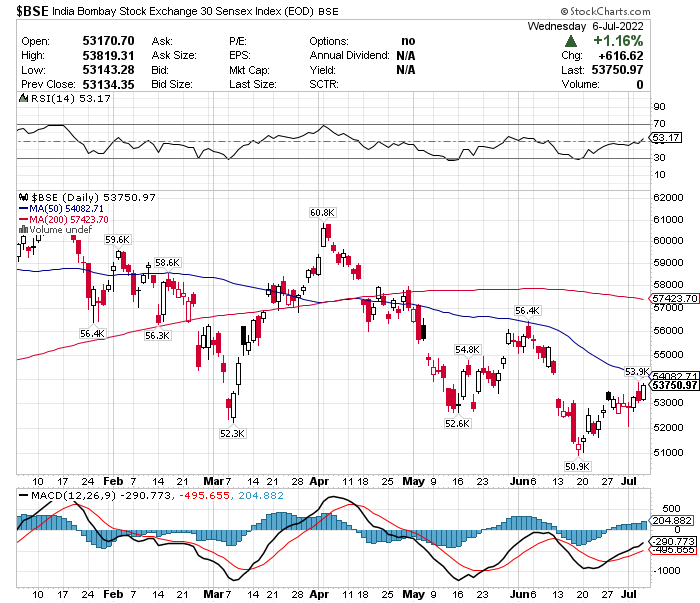Screen dimensions: 700x603
Task: Click the volume bars icon beside Volume undef
Action: click(23, 229)
